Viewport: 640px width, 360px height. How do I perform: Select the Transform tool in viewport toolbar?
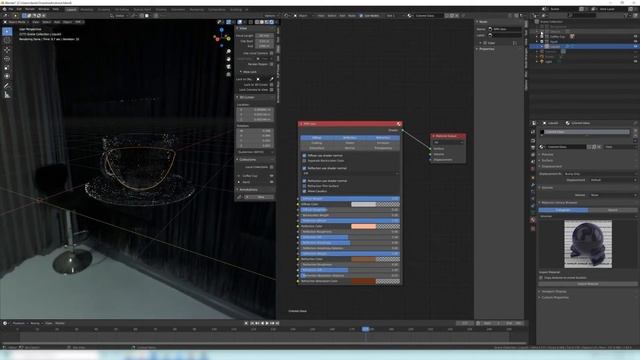coord(7,76)
